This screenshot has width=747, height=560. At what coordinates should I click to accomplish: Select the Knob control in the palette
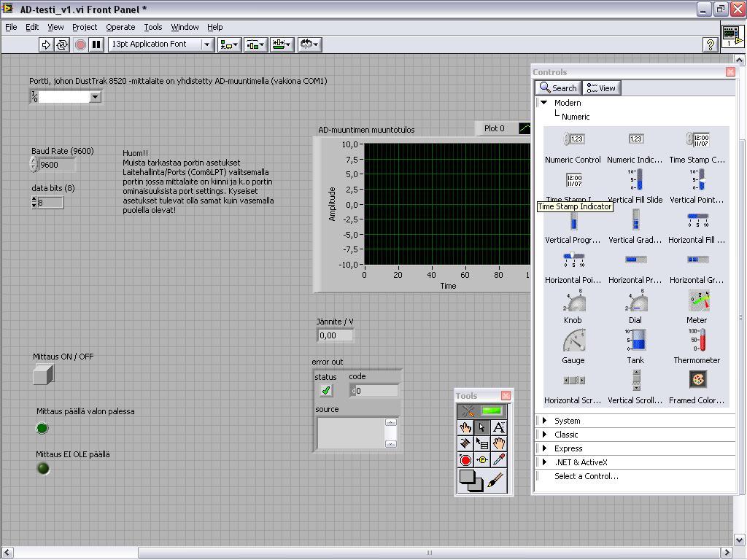pyautogui.click(x=573, y=307)
